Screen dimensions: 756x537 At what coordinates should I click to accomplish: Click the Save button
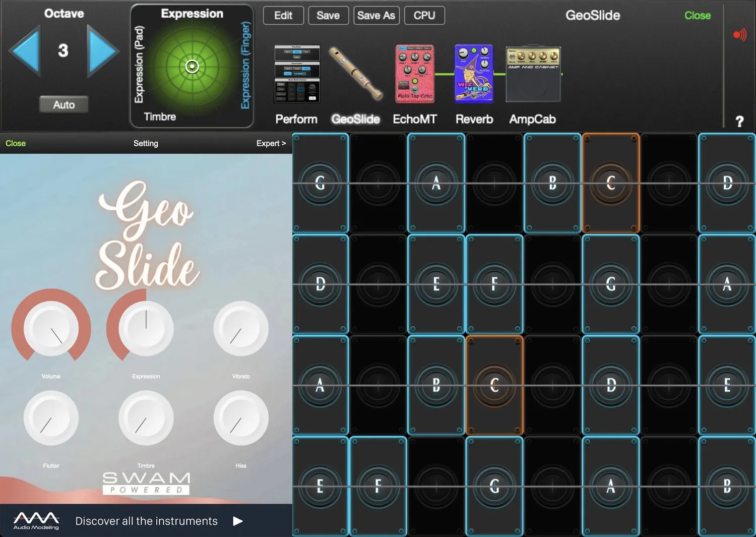(x=328, y=16)
